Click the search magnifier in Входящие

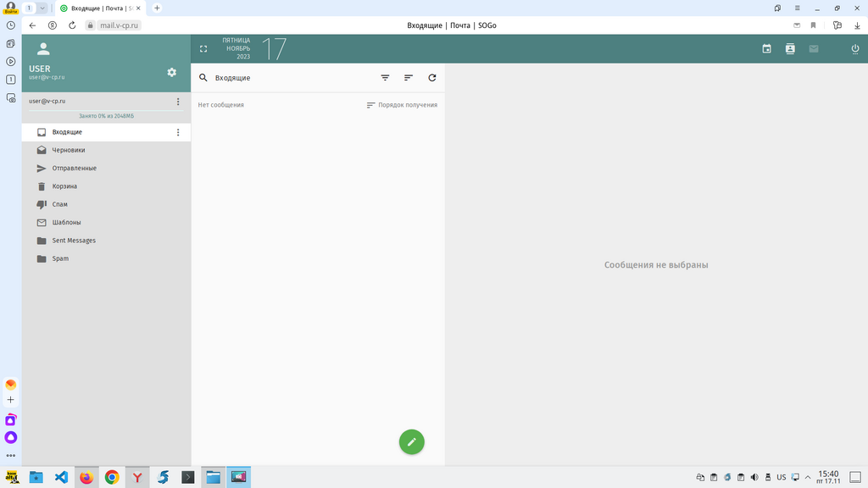(203, 78)
